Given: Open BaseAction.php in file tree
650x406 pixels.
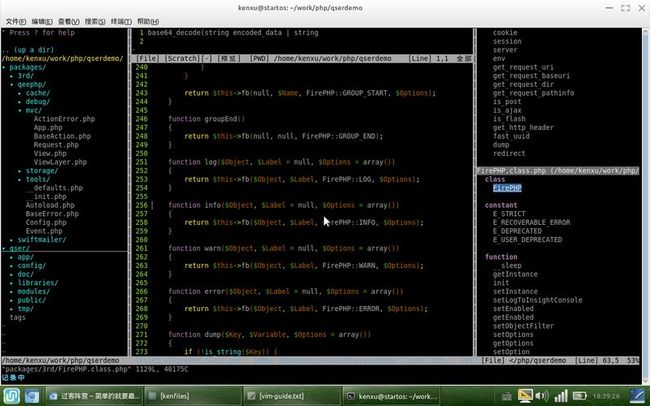Looking at the screenshot, I should (62, 136).
